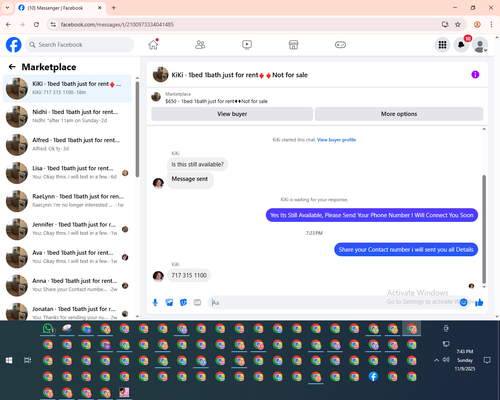Bookmark this page with star icon

pos(458,24)
